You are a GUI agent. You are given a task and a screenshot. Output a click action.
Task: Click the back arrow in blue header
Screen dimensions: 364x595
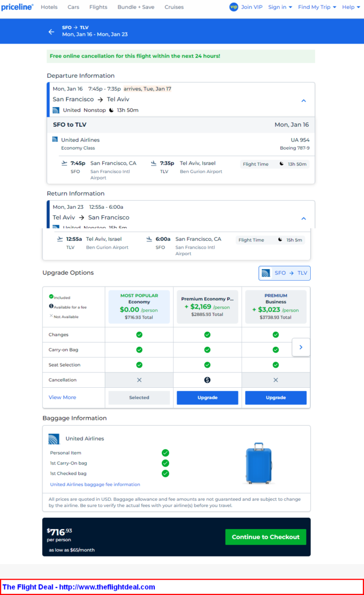pyautogui.click(x=51, y=32)
